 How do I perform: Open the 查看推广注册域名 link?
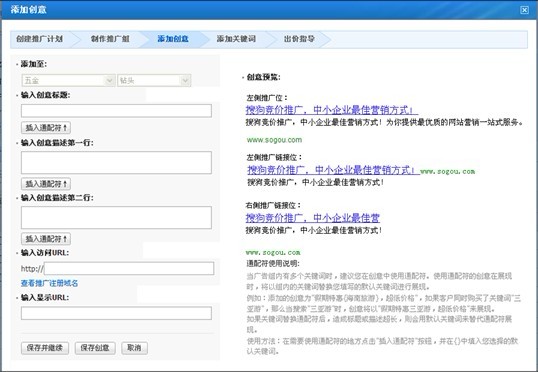coord(49,283)
